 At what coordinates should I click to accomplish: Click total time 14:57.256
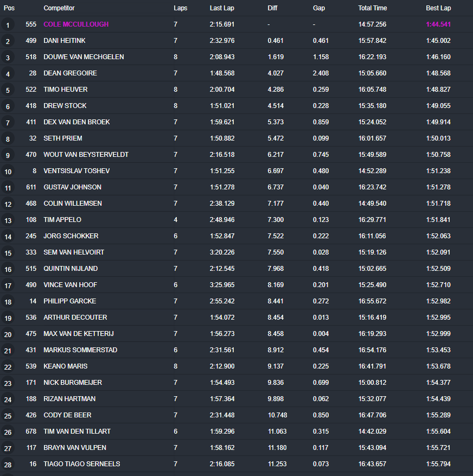372,24
